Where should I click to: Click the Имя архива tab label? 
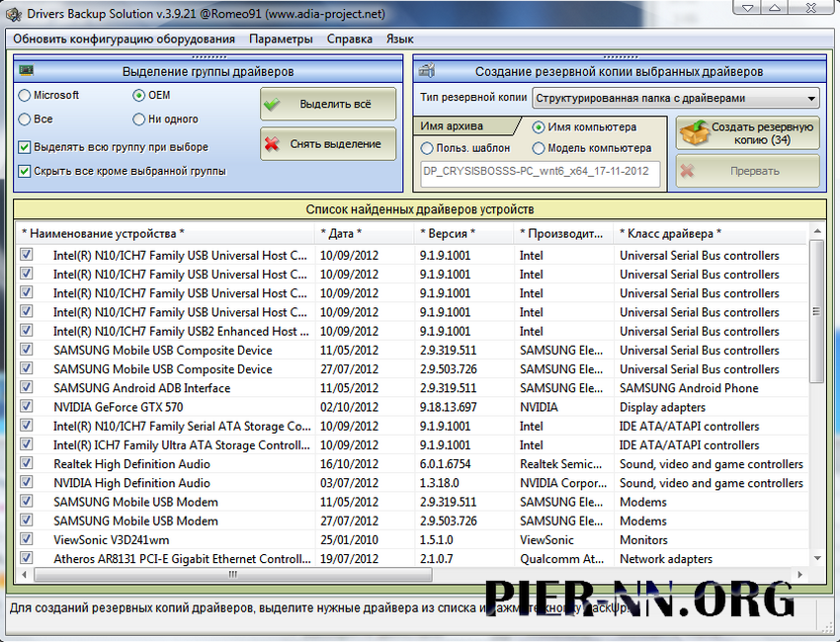coord(452,126)
